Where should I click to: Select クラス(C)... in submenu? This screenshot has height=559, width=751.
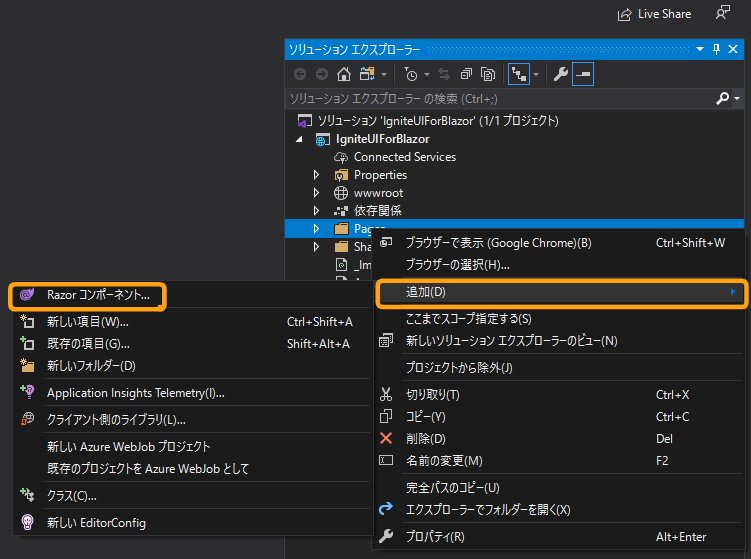click(193, 496)
